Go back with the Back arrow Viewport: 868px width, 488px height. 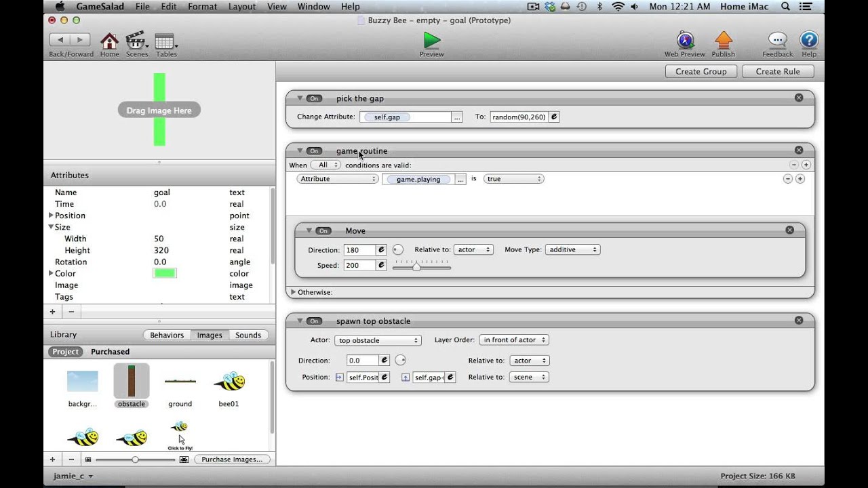point(60,41)
